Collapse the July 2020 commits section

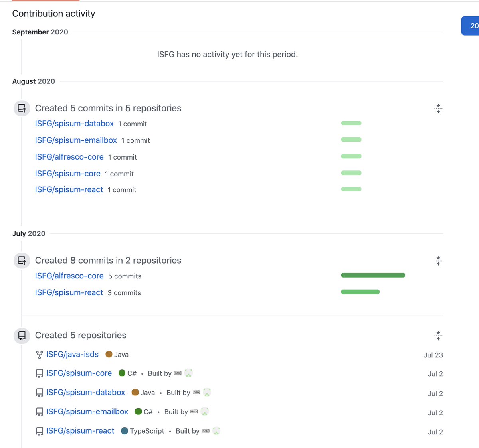pos(438,261)
